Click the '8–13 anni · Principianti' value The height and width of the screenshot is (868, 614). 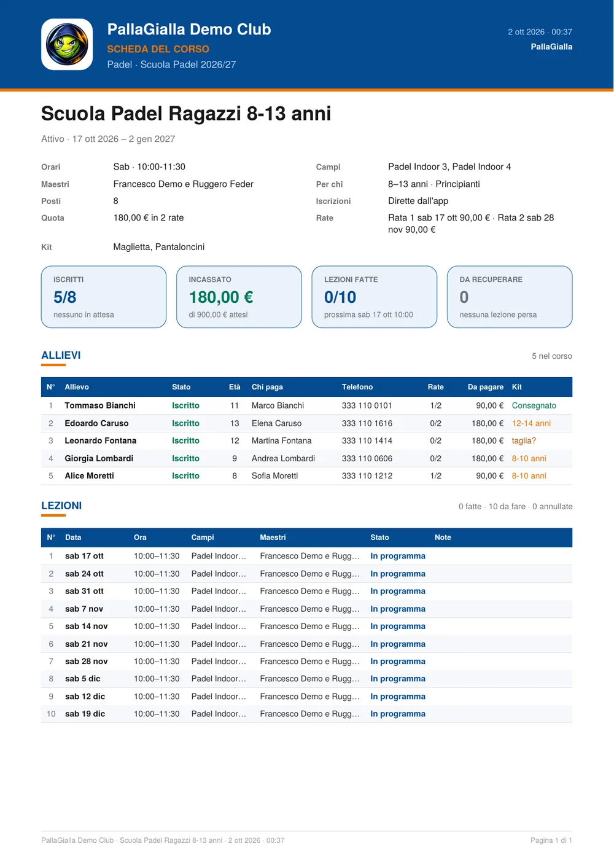point(434,184)
